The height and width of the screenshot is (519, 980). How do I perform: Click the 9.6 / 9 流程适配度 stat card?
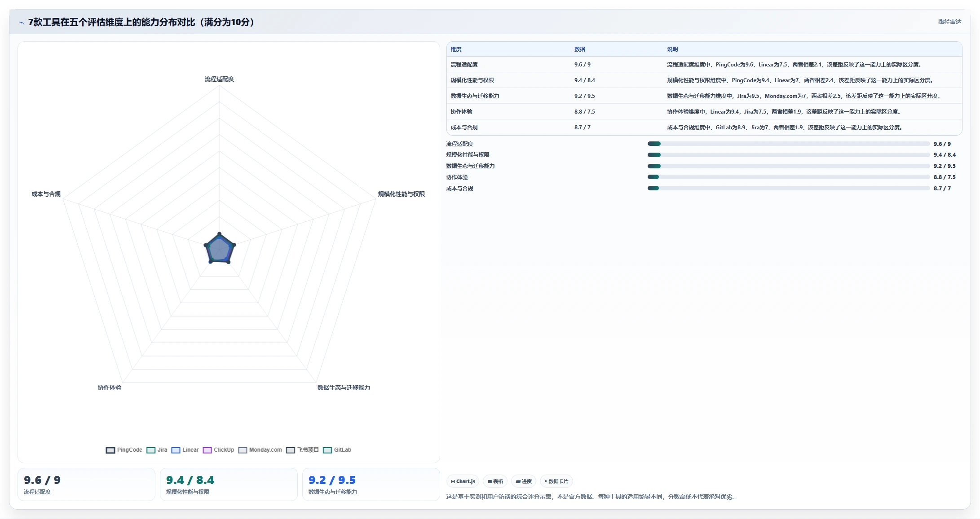(x=86, y=484)
